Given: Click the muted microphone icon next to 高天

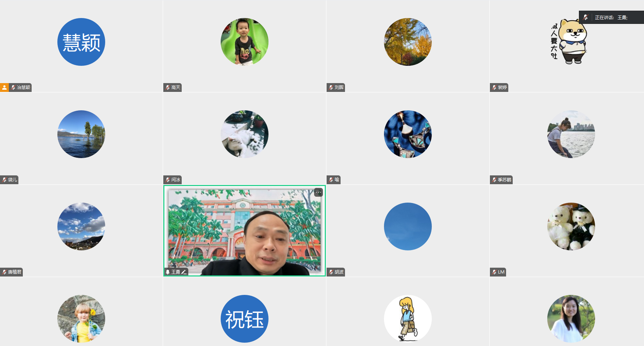Looking at the screenshot, I should [x=167, y=88].
